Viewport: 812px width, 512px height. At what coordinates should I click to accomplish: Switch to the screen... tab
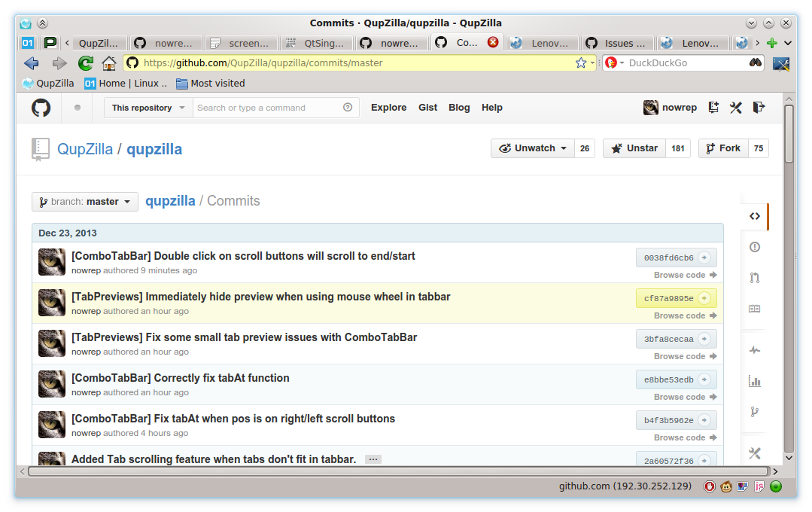242,43
